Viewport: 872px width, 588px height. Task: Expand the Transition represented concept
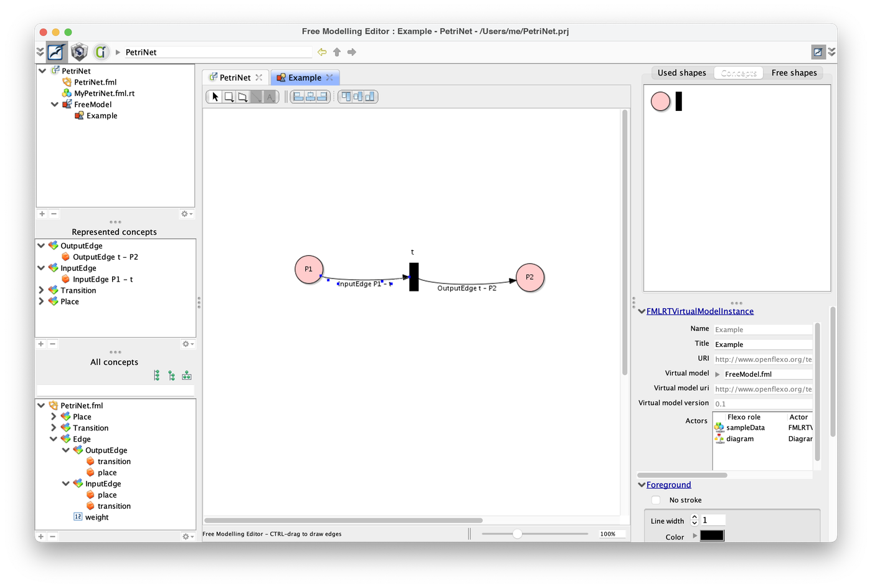(41, 290)
